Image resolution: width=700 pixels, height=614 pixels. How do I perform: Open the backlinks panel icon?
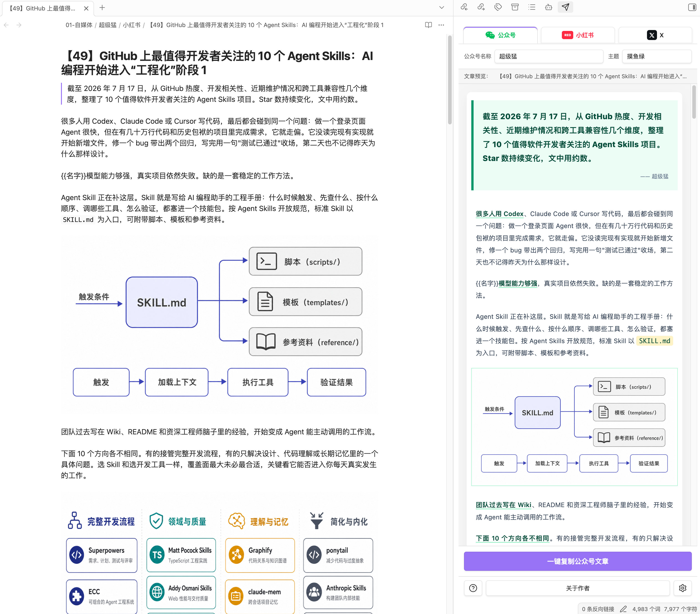tap(464, 7)
